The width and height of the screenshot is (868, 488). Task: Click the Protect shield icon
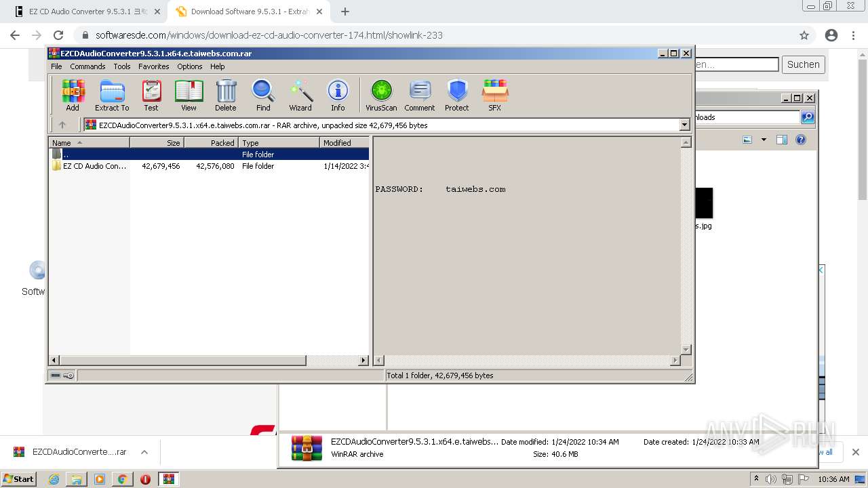click(x=457, y=95)
